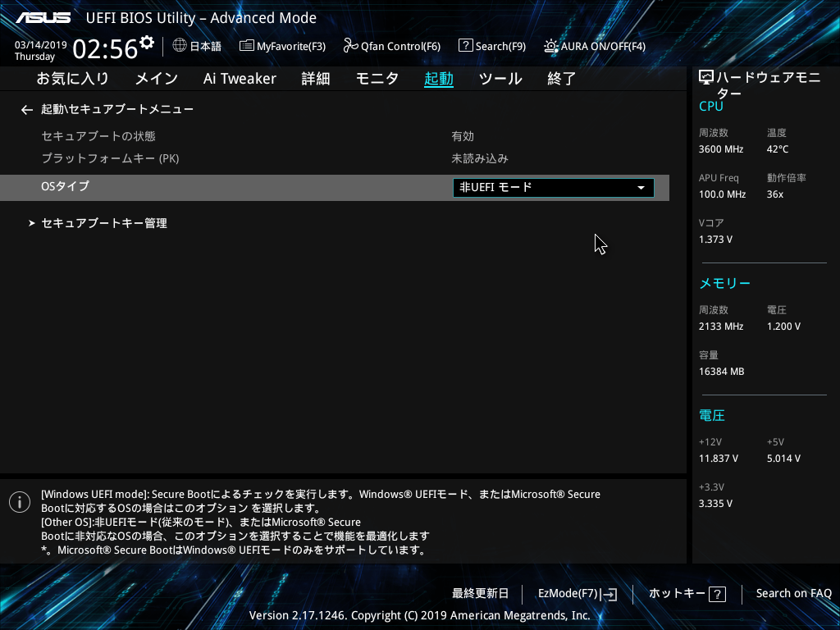
Task: Switch to EzMode(F7)
Action: point(577,594)
